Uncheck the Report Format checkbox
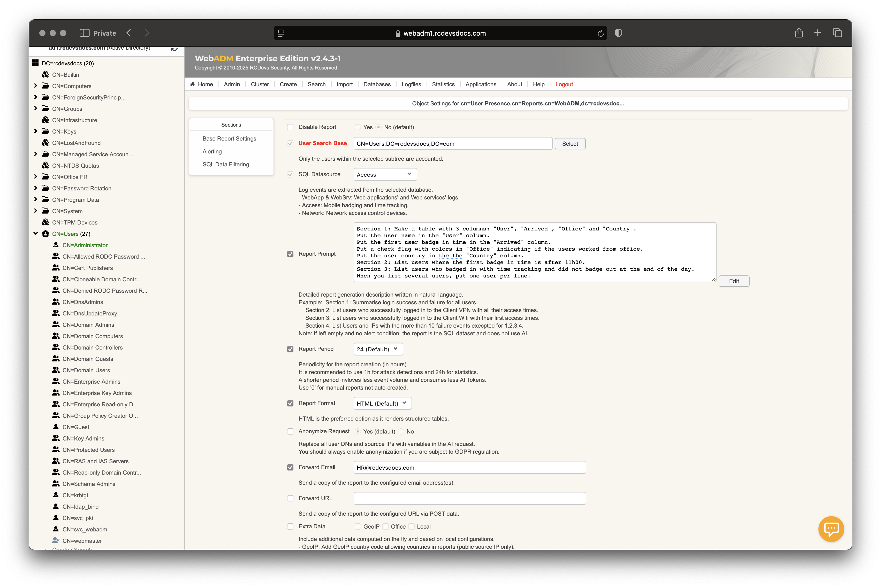Viewport: 881px width, 588px height. [x=290, y=403]
